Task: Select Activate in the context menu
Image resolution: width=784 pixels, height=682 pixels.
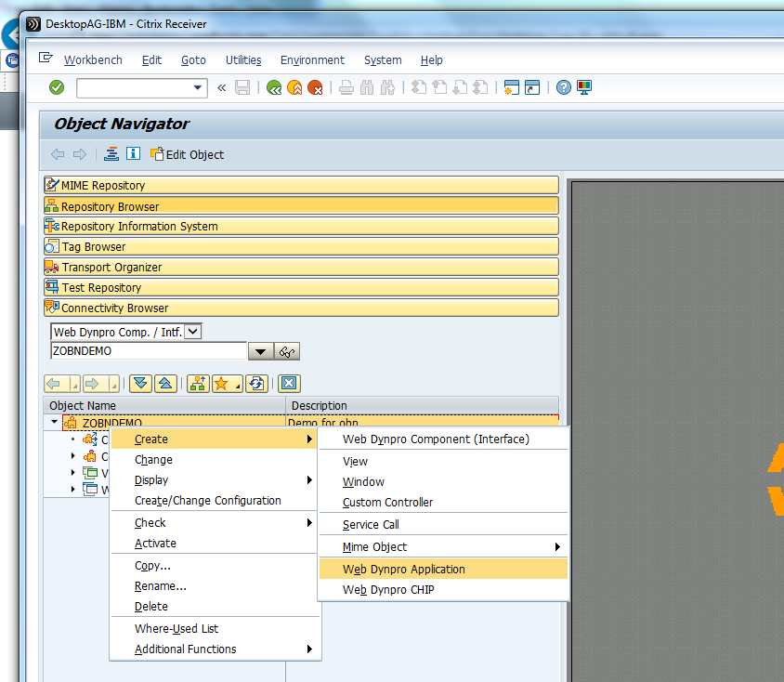Action: (214, 543)
